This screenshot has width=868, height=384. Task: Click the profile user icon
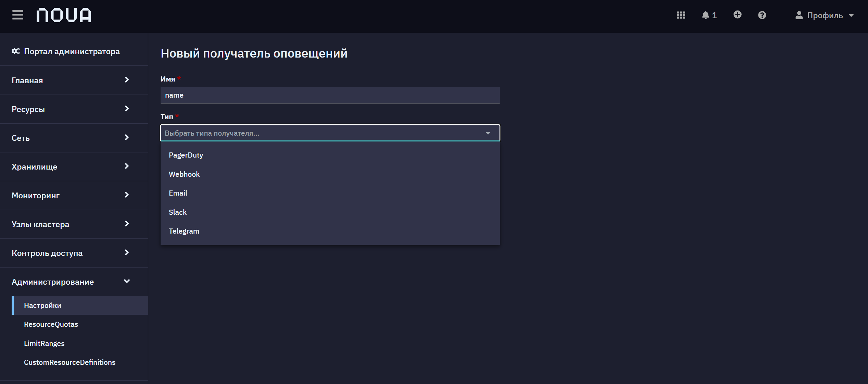pos(799,15)
